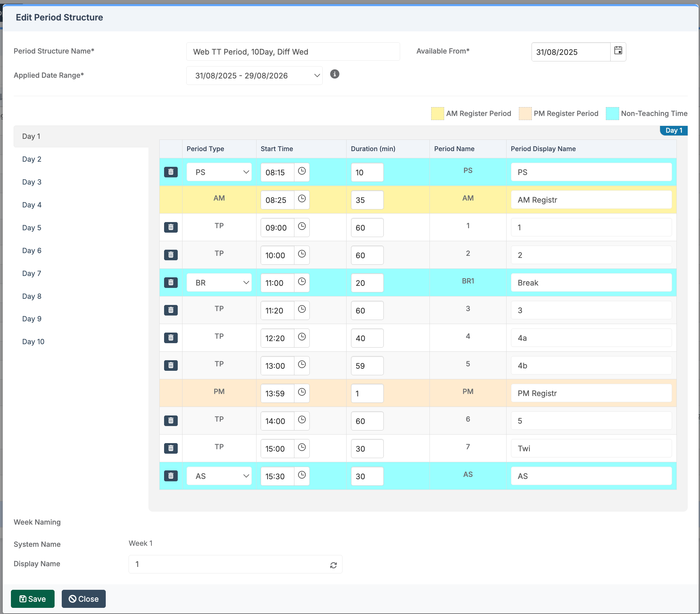
Task: Delete the Twi period row
Action: click(171, 448)
